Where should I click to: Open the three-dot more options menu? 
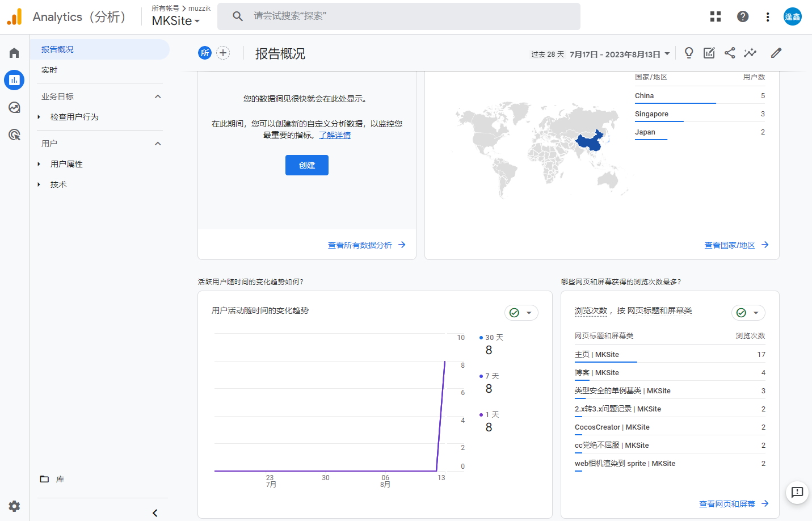click(768, 16)
